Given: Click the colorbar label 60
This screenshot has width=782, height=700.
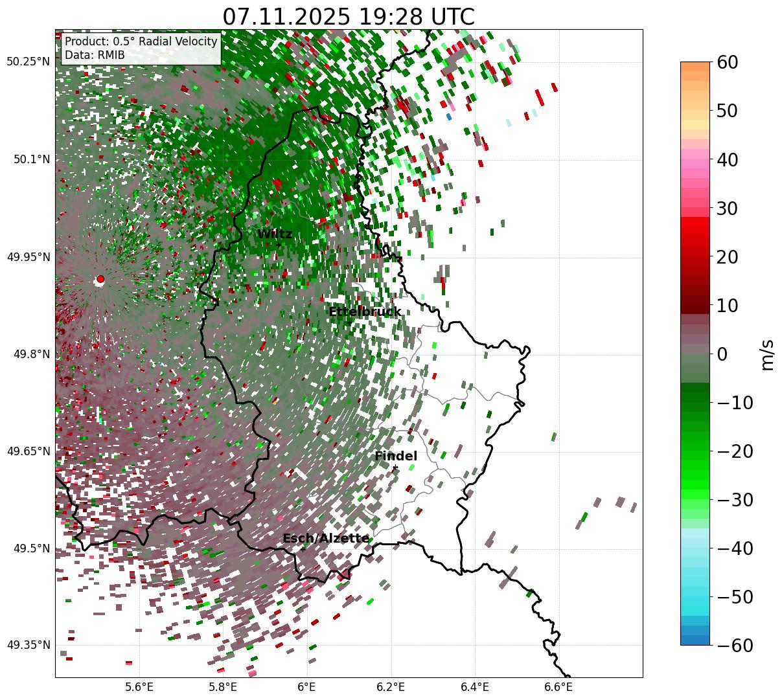Looking at the screenshot, I should pos(726,62).
